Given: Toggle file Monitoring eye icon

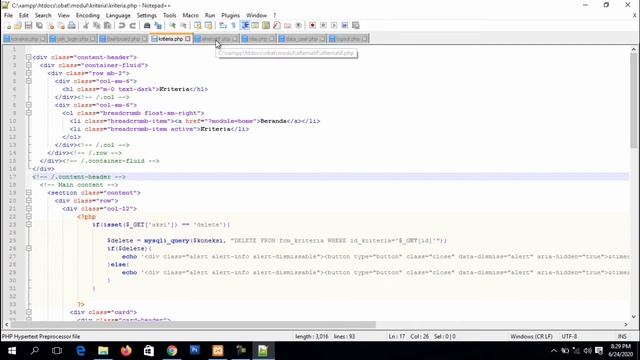Looking at the screenshot, I should coord(299,26).
